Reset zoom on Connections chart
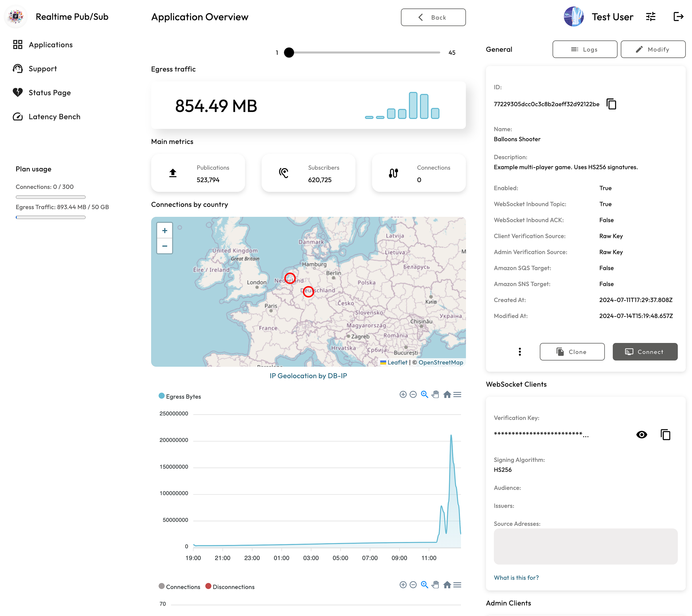This screenshot has height=616, width=692. [447, 585]
